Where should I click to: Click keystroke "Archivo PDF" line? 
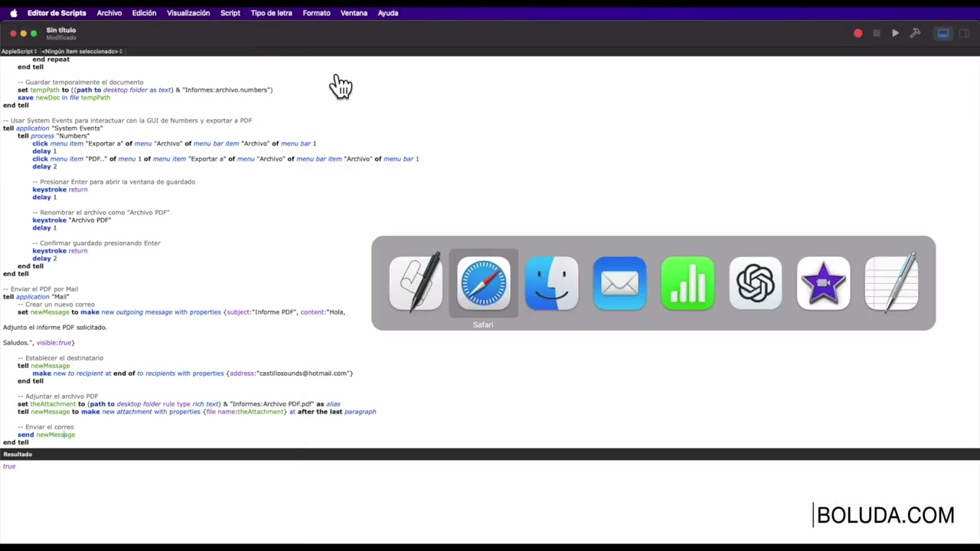(71, 220)
